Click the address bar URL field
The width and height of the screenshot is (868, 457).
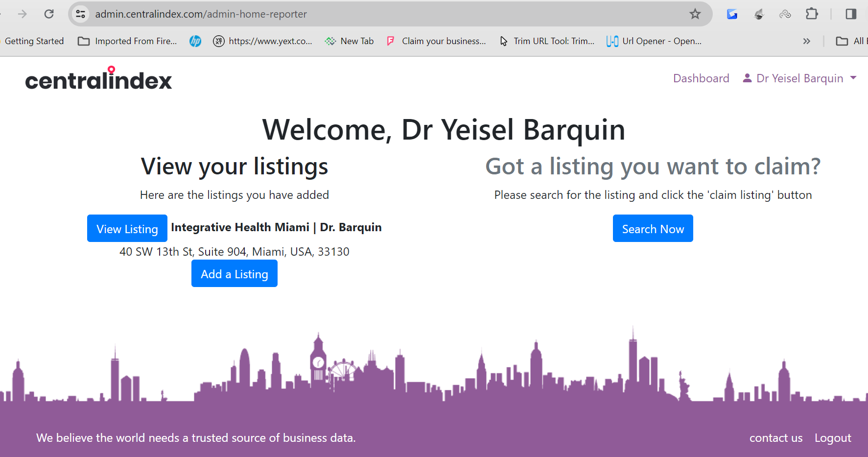(390, 14)
